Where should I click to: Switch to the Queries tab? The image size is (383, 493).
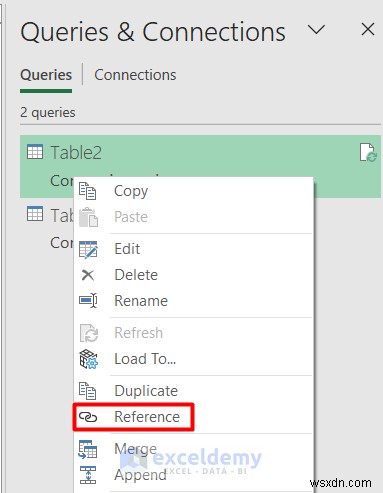(46, 75)
